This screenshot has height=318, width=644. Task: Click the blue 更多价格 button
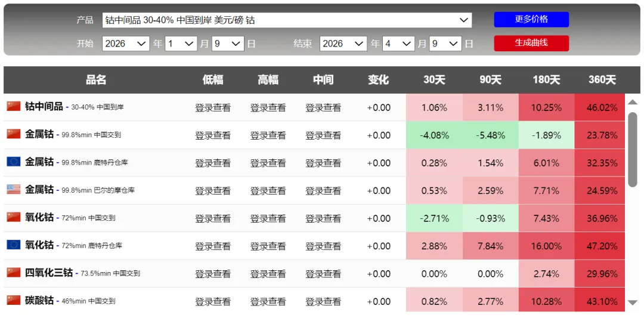[531, 19]
